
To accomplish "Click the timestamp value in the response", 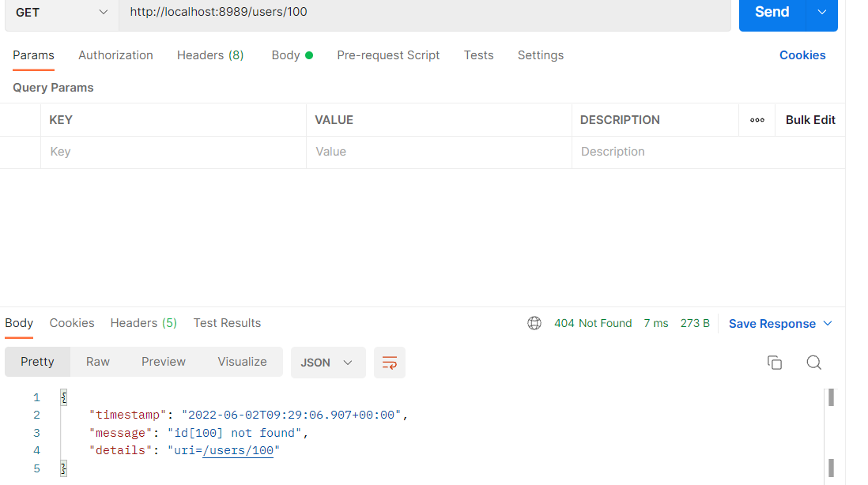I will pos(291,415).
